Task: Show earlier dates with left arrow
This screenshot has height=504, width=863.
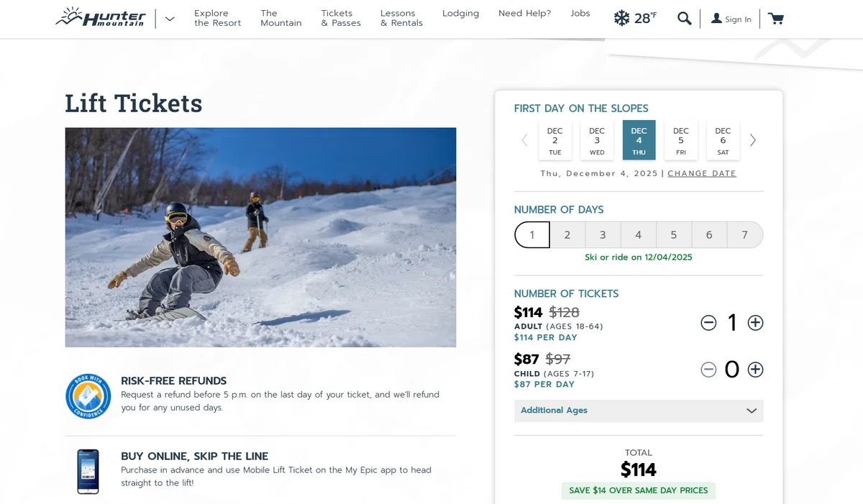Action: pyautogui.click(x=524, y=140)
